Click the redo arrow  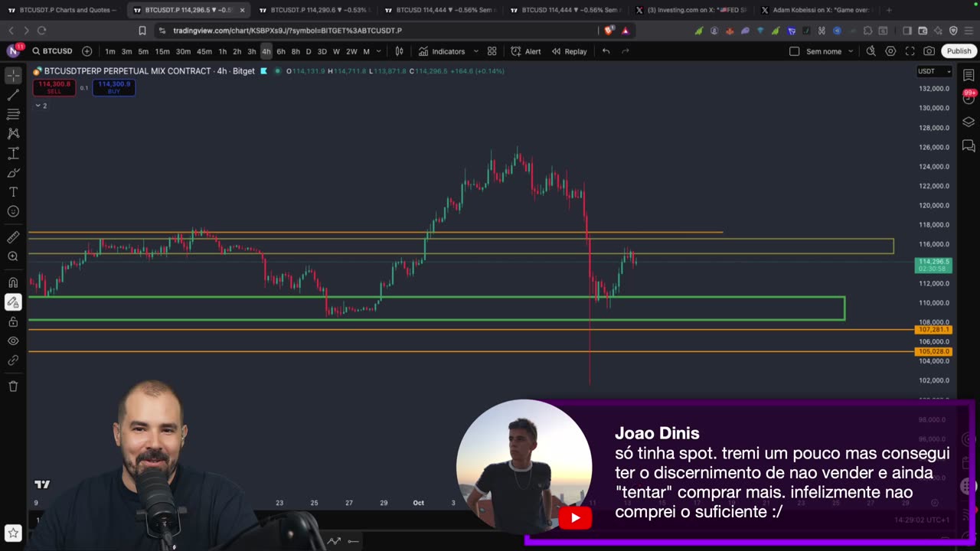(626, 51)
